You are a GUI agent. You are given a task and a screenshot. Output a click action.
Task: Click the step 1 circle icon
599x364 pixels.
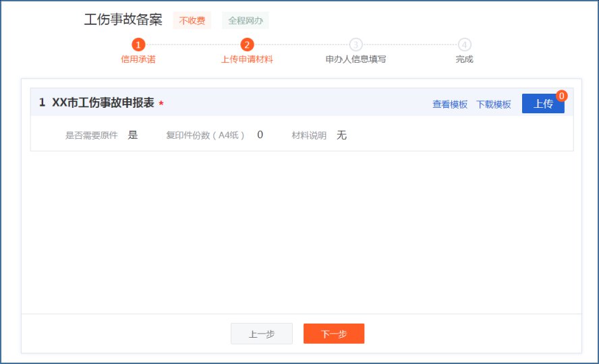pos(138,44)
